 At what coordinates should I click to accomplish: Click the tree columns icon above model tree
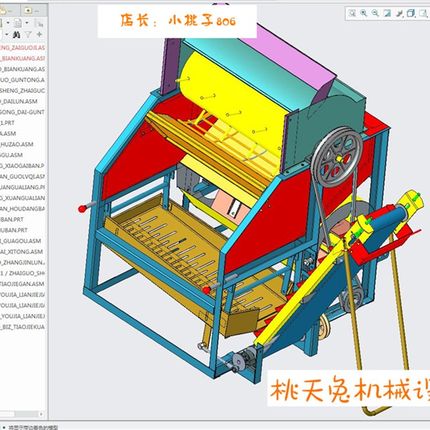tap(40, 24)
